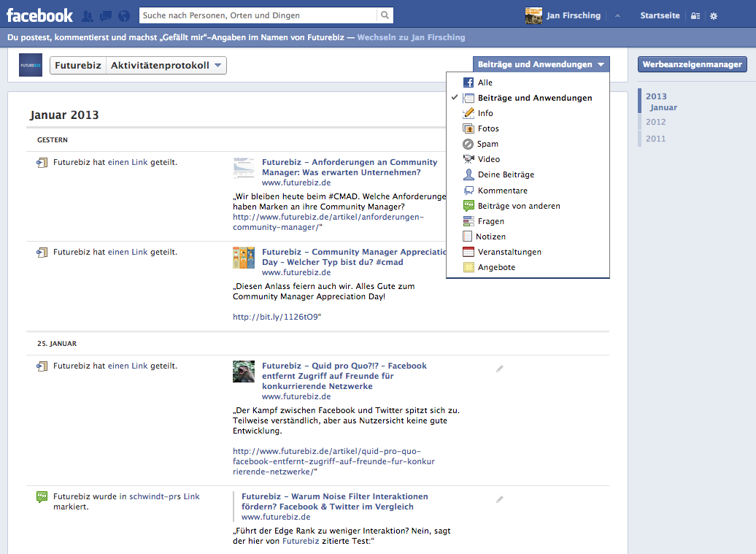756x554 pixels.
Task: Go to Startseite in the header
Action: [x=660, y=15]
